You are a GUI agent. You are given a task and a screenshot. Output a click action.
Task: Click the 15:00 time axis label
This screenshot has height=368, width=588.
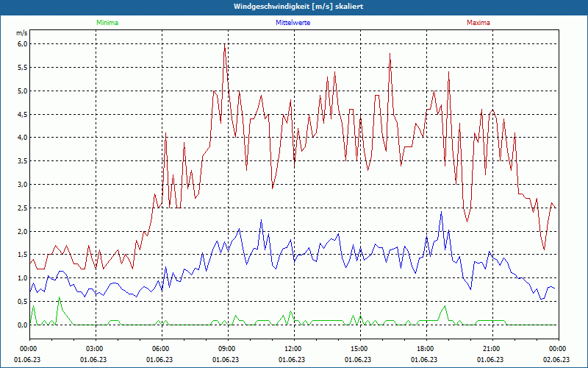tap(359, 349)
